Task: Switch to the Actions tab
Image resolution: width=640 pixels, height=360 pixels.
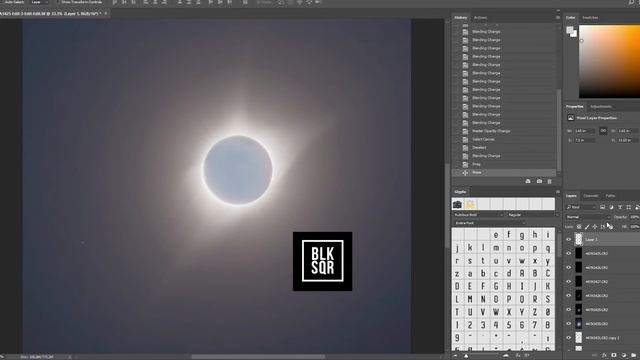Action: [480, 18]
